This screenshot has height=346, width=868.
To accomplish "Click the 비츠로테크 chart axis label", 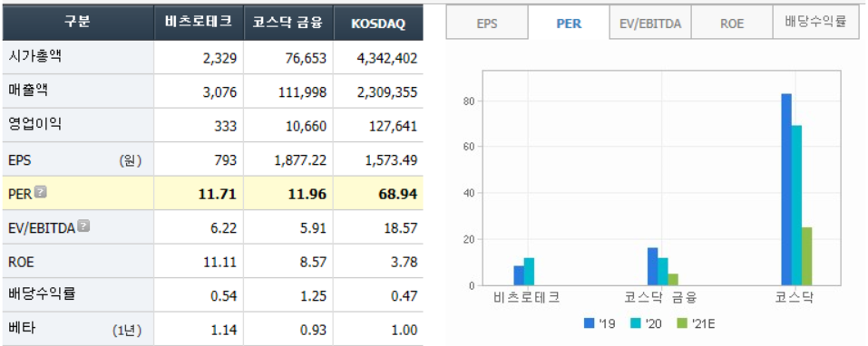I will point(526,297).
